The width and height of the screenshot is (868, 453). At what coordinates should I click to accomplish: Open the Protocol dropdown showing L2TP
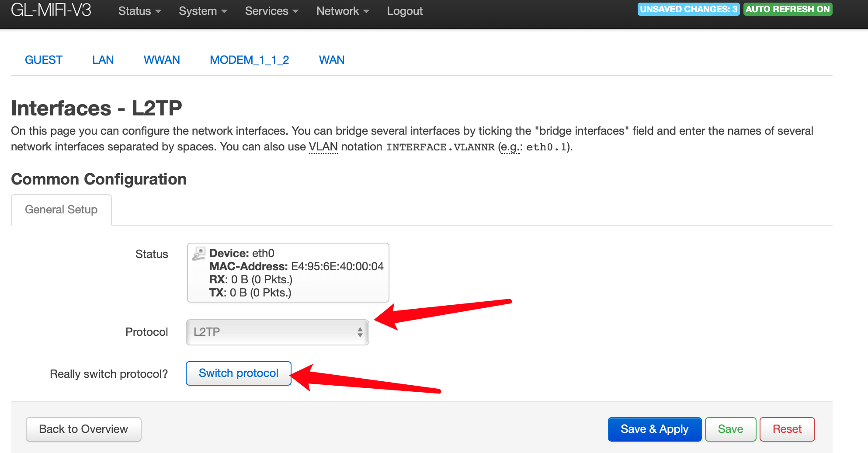[278, 332]
